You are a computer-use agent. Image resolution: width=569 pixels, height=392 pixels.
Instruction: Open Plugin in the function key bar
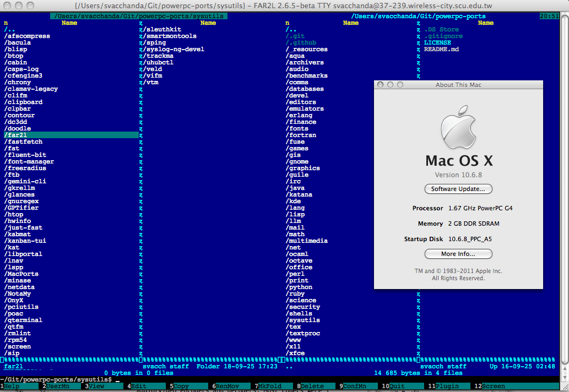447,386
